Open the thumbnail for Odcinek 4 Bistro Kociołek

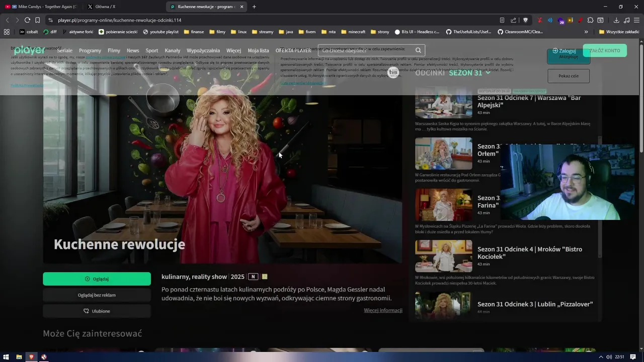point(443,256)
